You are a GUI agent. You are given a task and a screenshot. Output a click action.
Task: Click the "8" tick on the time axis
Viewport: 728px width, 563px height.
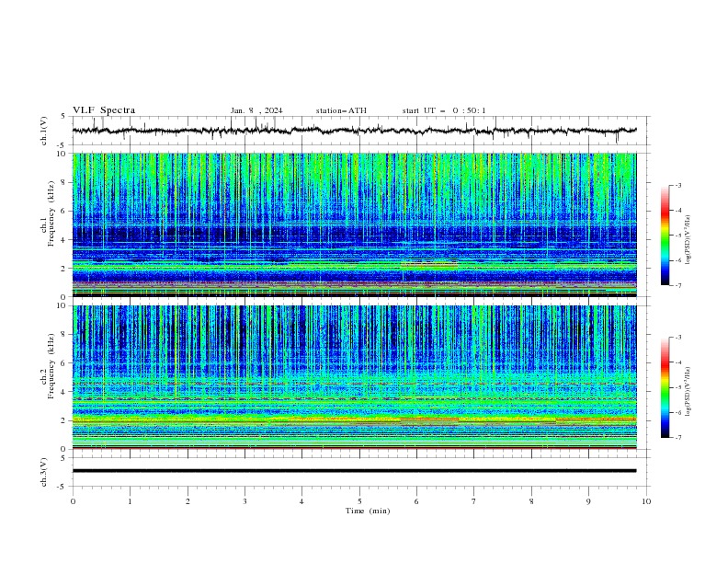tap(531, 501)
